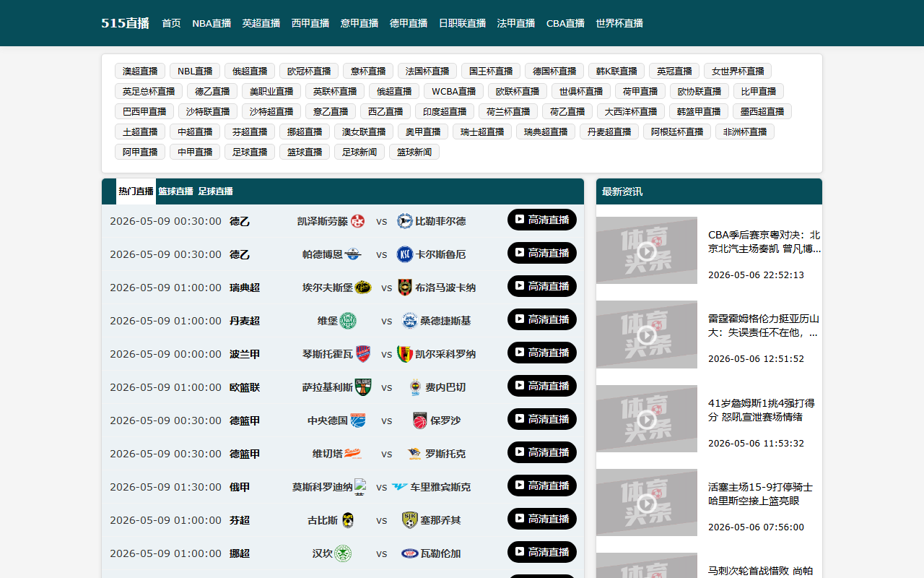Click the 瓦勒伦加 team logo
Image resolution: width=924 pixels, height=578 pixels.
tap(410, 553)
